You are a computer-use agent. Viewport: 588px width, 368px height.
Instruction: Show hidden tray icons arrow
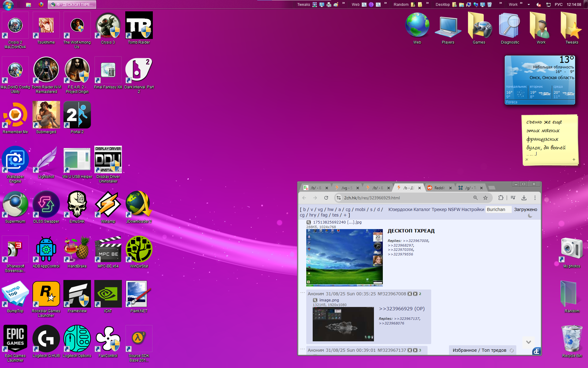[529, 5]
